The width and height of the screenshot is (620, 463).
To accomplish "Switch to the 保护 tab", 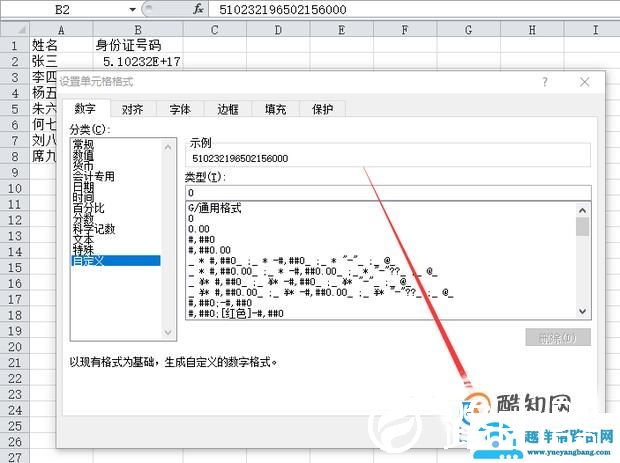I will point(322,109).
